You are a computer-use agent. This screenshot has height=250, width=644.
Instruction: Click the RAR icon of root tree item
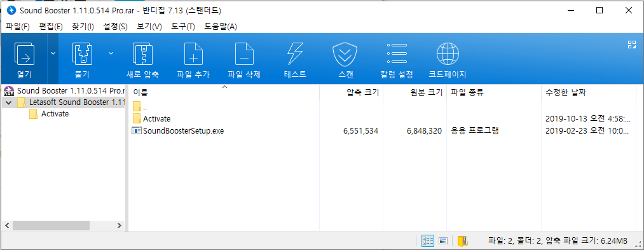coord(9,90)
